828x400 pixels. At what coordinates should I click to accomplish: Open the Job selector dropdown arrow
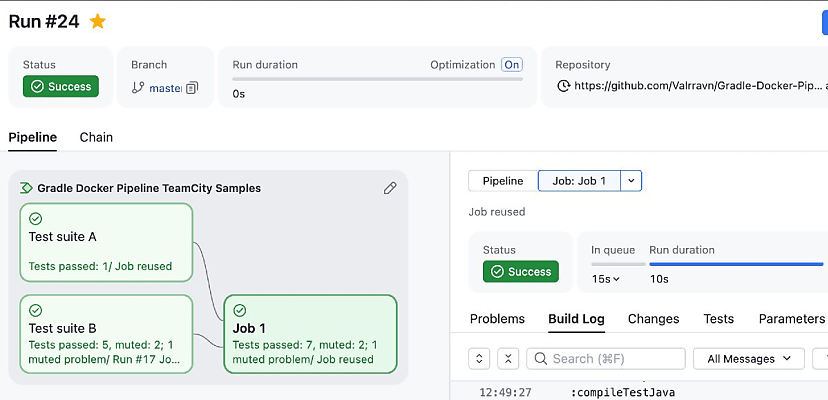[x=631, y=181]
